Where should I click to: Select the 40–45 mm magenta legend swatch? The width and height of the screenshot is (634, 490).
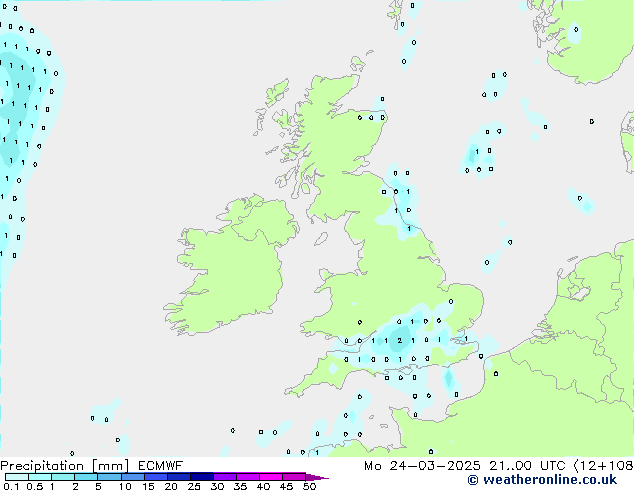click(271, 477)
